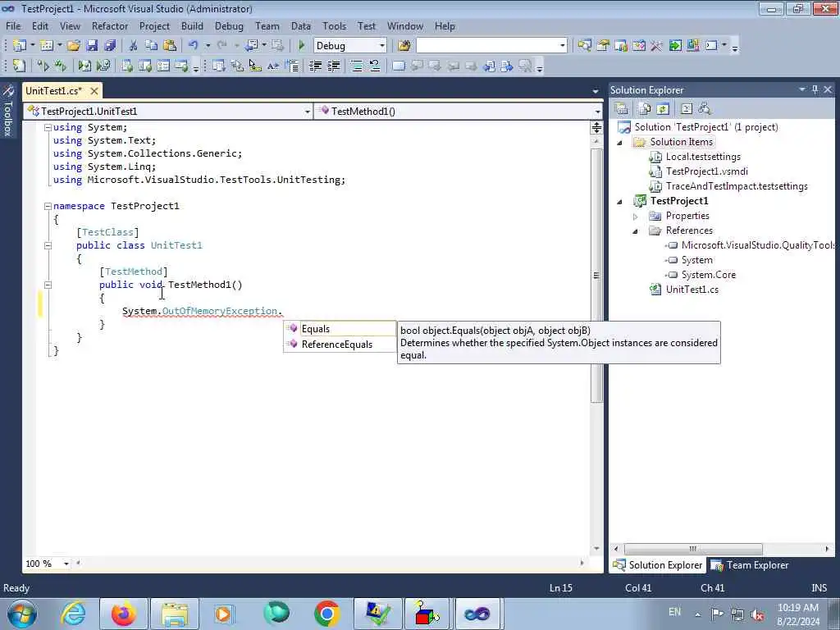Screen dimensions: 840x630
Task: Click the Copy icon in toolbar
Action: click(152, 46)
